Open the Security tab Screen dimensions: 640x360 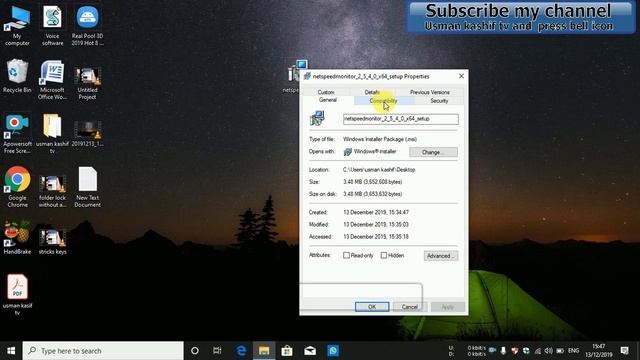[439, 101]
